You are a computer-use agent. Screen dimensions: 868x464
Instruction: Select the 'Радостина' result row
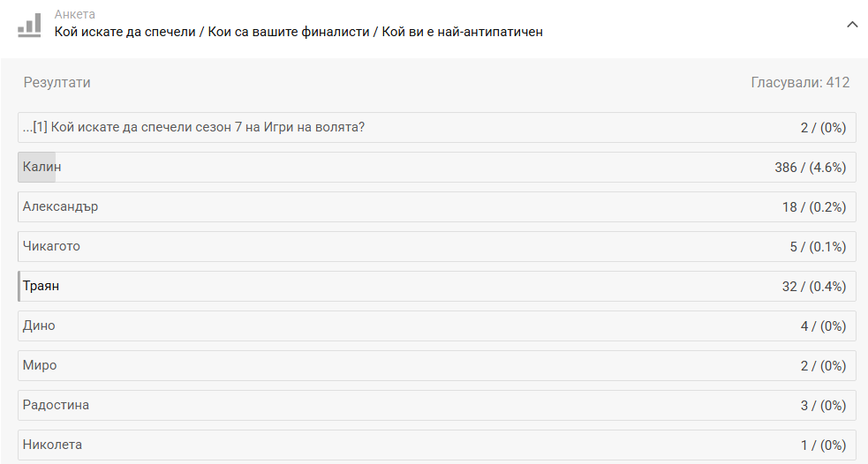(x=436, y=405)
